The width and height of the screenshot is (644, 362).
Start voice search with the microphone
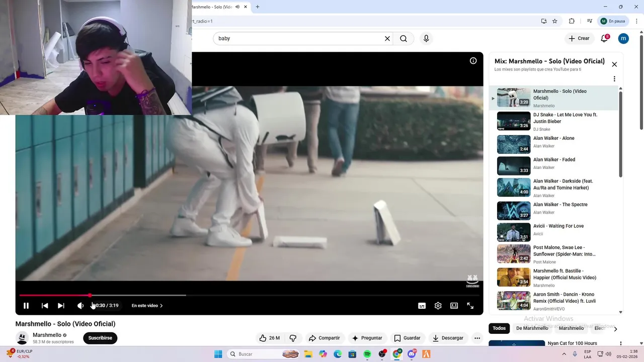[x=426, y=38]
